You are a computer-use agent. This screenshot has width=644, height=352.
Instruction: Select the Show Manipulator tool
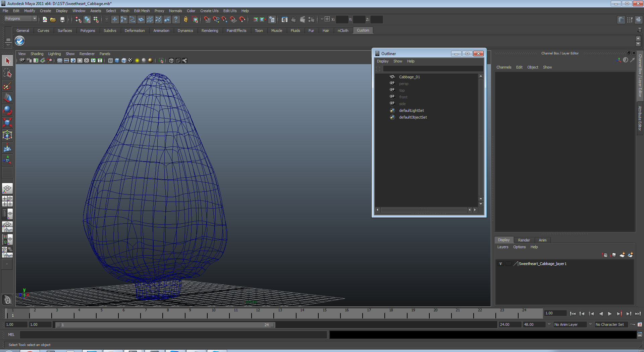point(7,160)
